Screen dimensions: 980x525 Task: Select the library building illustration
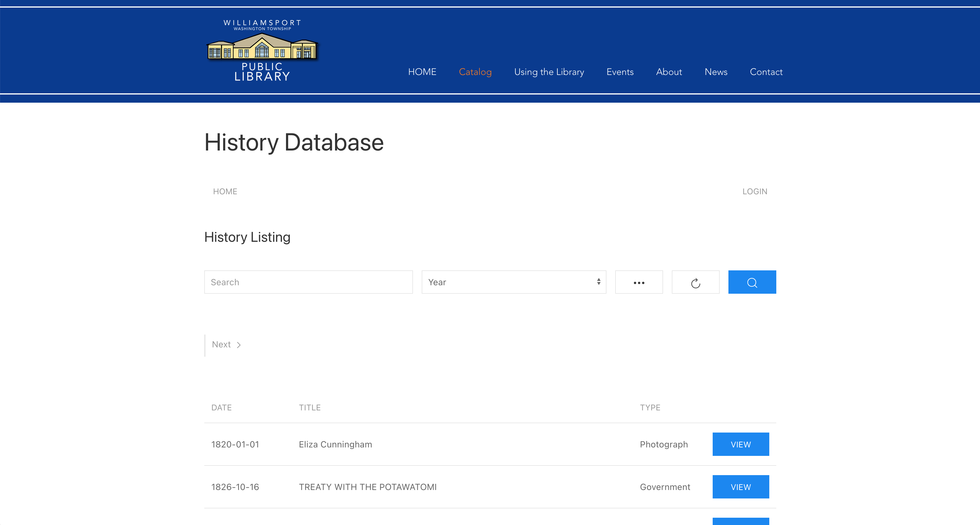click(262, 49)
